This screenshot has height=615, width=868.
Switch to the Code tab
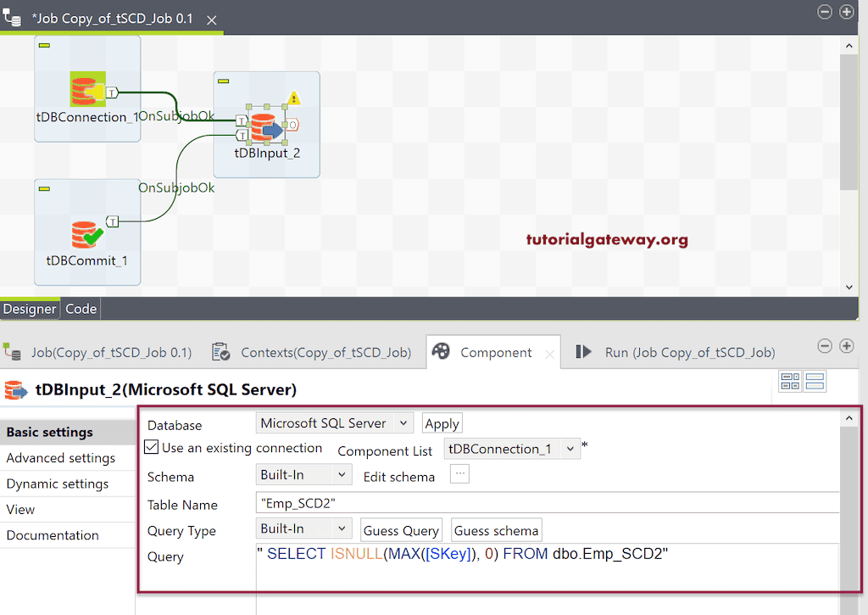click(80, 308)
